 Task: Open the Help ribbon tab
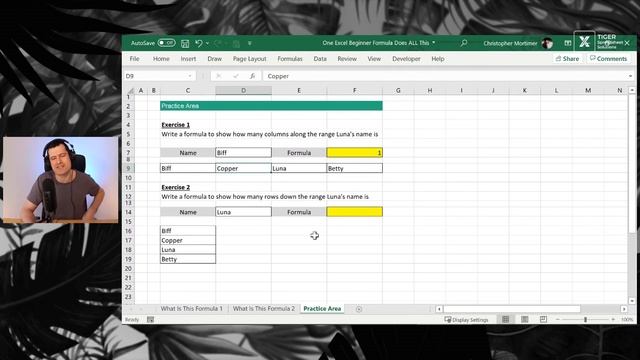coord(438,59)
